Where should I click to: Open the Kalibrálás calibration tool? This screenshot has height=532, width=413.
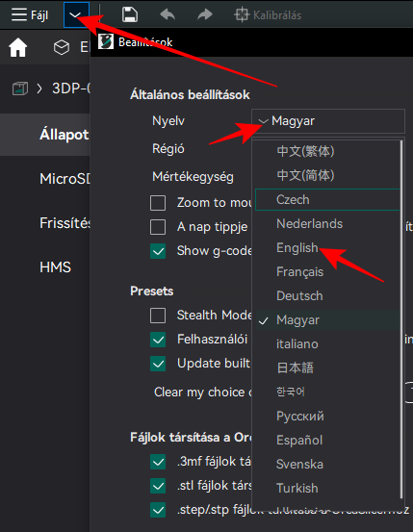coord(268,15)
